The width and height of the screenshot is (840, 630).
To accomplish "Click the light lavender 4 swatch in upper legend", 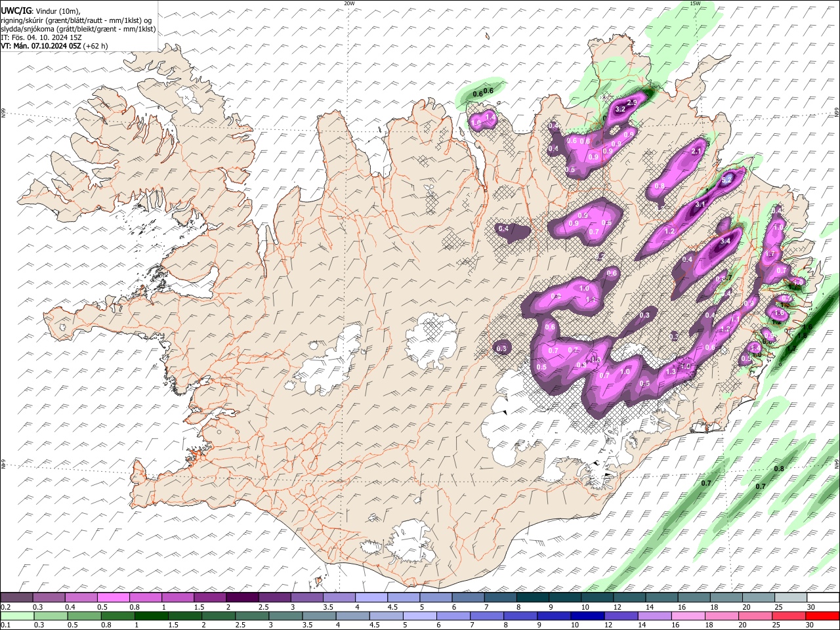I will coord(371,598).
